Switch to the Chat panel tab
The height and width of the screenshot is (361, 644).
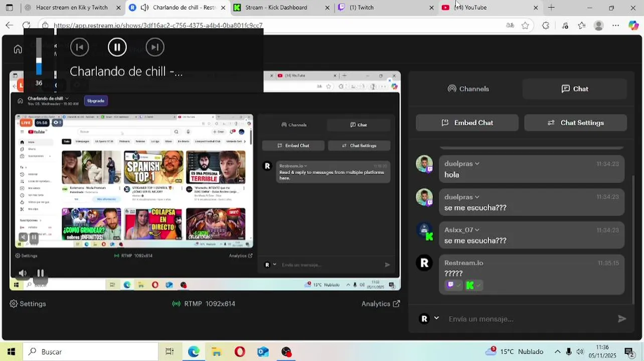pos(575,89)
